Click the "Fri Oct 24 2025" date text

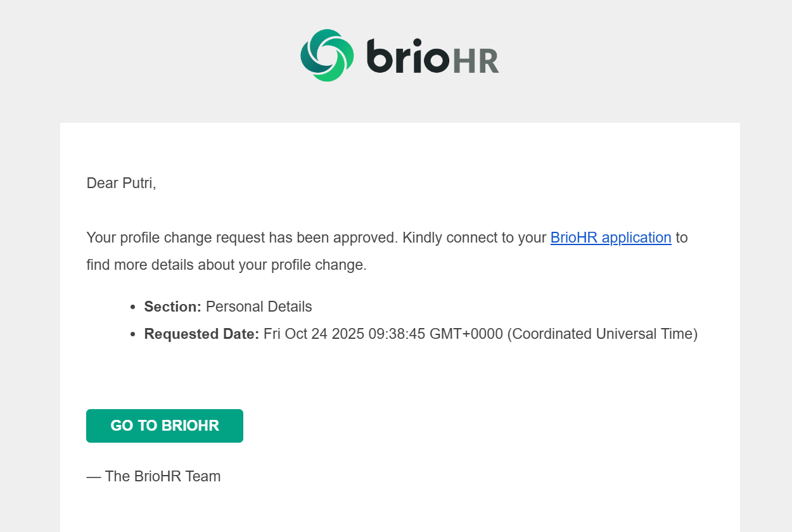pyautogui.click(x=313, y=334)
